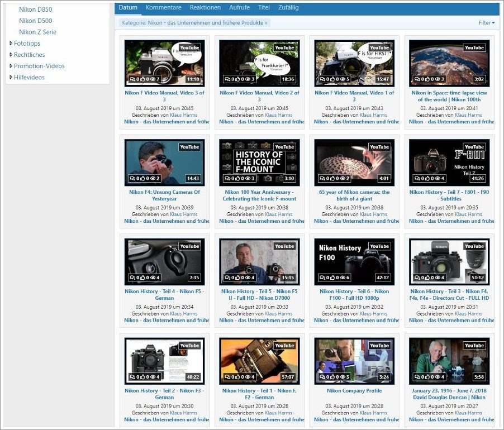Open thumbnail of Nikon F Video Manual 2 of 3
The height and width of the screenshot is (430, 504).
tap(259, 63)
